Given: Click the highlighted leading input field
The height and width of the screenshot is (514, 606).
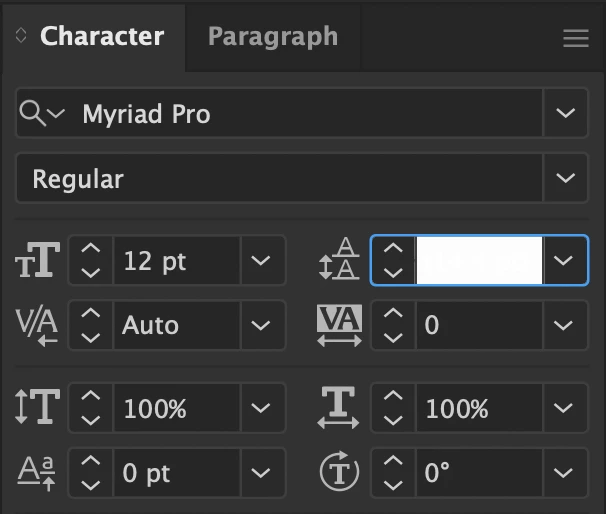Looking at the screenshot, I should [x=479, y=261].
